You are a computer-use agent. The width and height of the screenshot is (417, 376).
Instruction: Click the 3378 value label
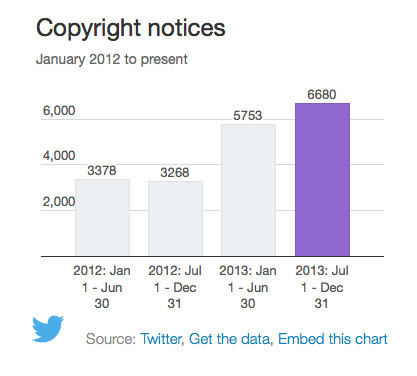click(x=102, y=171)
